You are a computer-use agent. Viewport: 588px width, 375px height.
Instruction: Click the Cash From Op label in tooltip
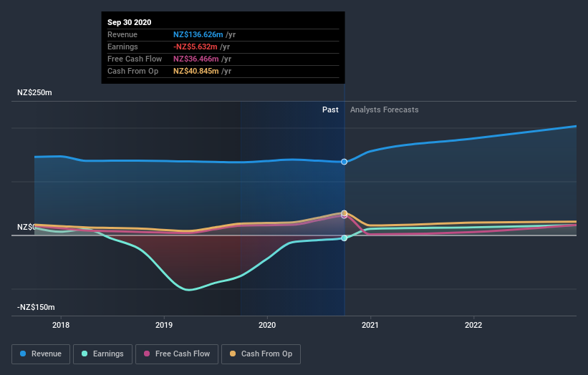(x=132, y=71)
